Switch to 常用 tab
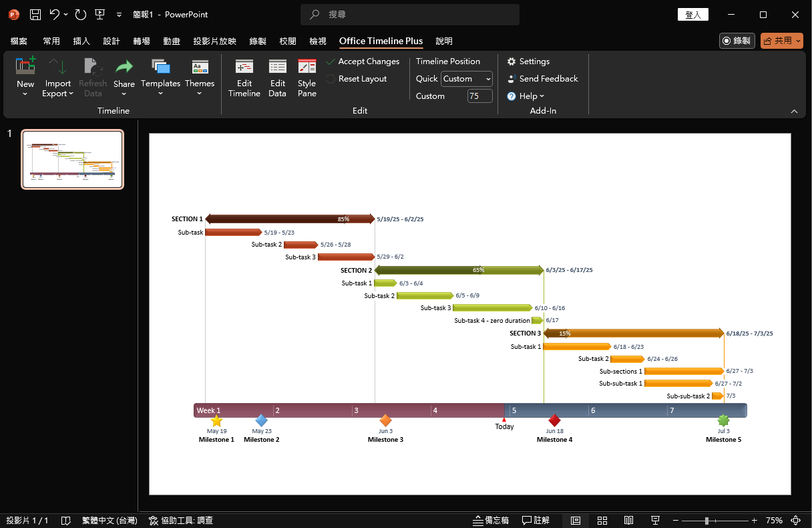Screen dimensions: 812x528 pos(51,41)
